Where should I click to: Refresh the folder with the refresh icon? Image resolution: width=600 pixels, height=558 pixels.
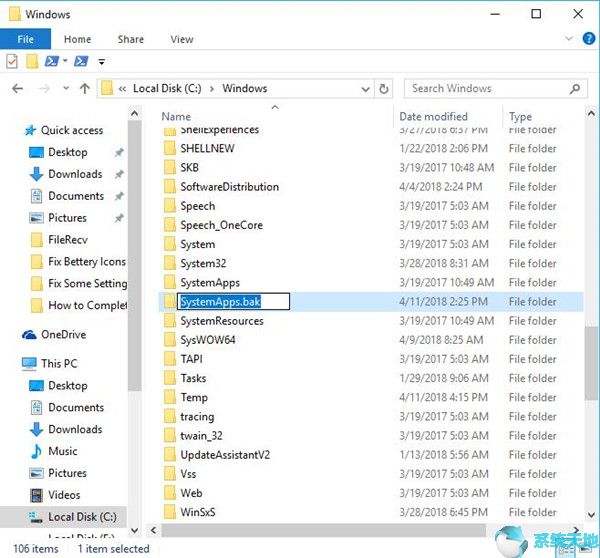pyautogui.click(x=383, y=89)
